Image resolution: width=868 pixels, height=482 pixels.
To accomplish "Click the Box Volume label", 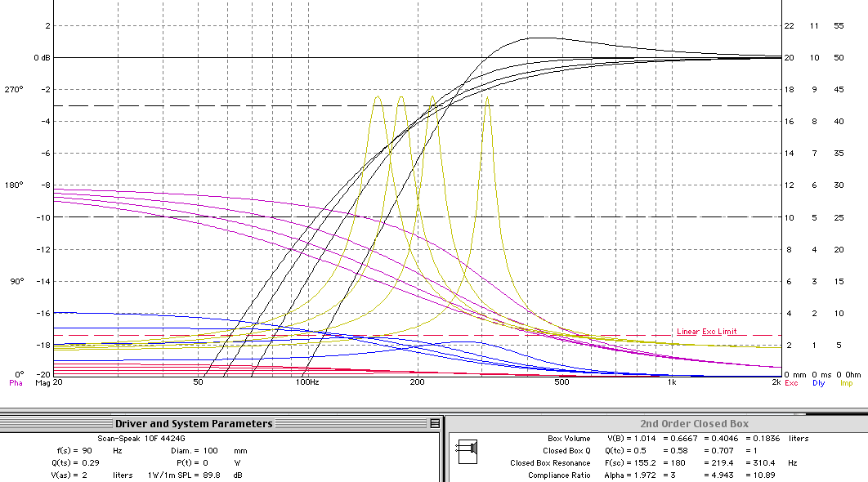I will [569, 438].
